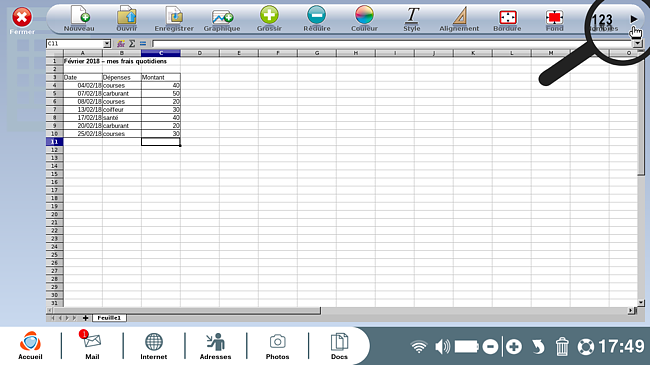The width and height of the screenshot is (650, 365).
Task: Shrink text using Réduire
Action: [317, 19]
